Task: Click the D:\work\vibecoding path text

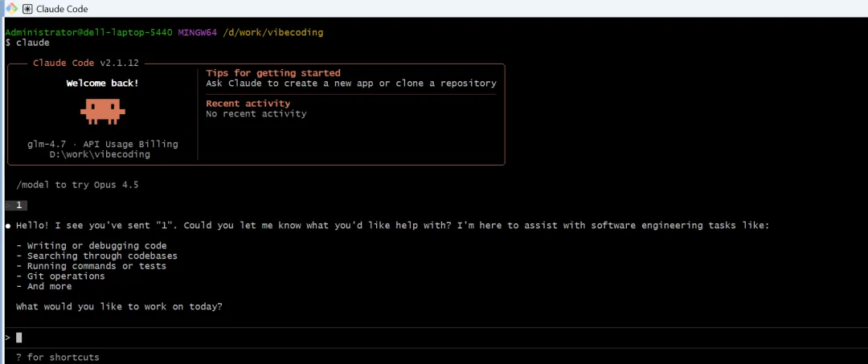Action: tap(100, 154)
